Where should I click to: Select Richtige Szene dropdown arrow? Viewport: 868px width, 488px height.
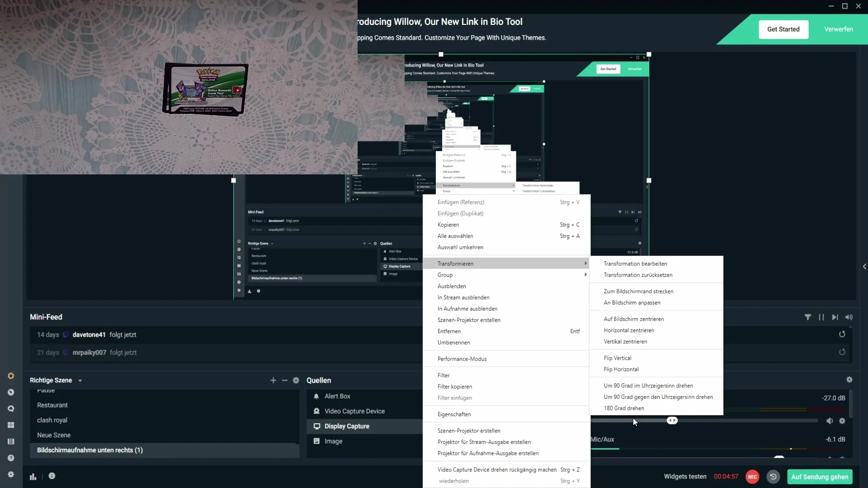tap(79, 380)
